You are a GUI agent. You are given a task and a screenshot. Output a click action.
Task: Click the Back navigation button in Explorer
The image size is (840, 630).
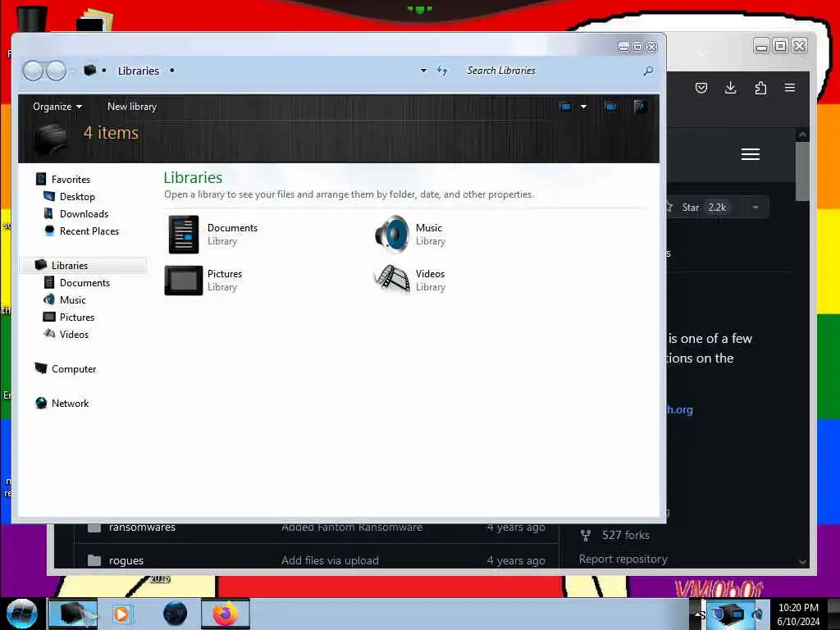point(33,71)
